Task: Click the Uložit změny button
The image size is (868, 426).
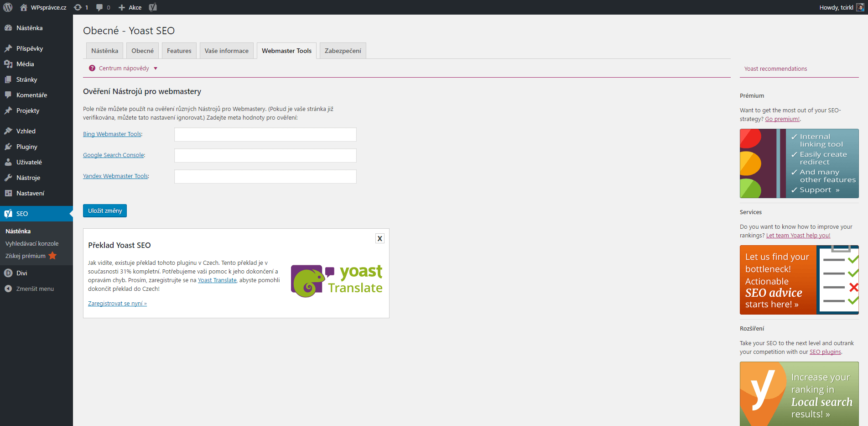Action: coord(105,210)
